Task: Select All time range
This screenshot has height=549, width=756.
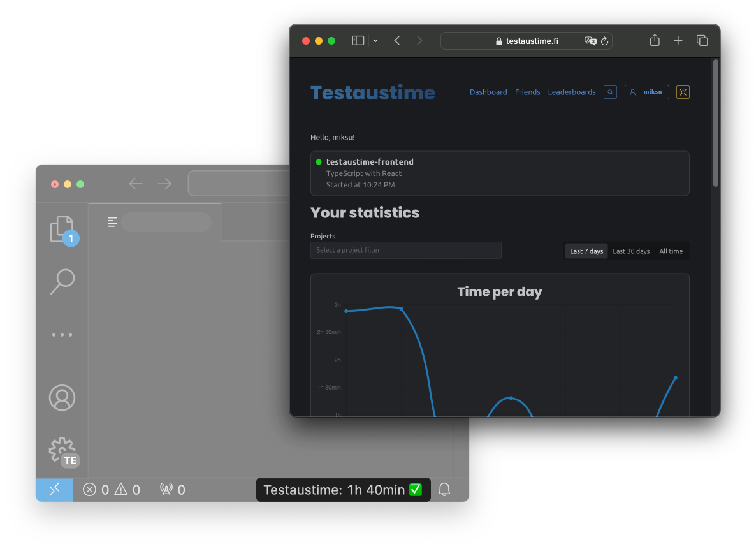Action: [x=671, y=251]
